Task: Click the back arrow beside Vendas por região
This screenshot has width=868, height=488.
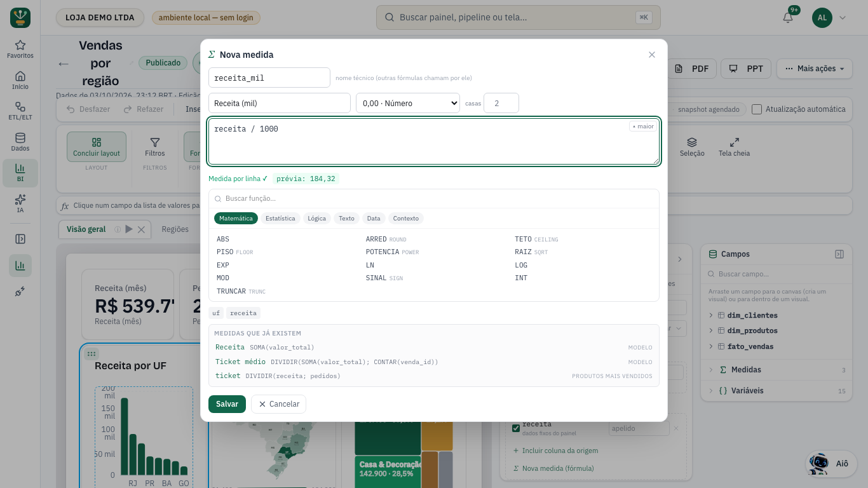Action: pos(64,64)
